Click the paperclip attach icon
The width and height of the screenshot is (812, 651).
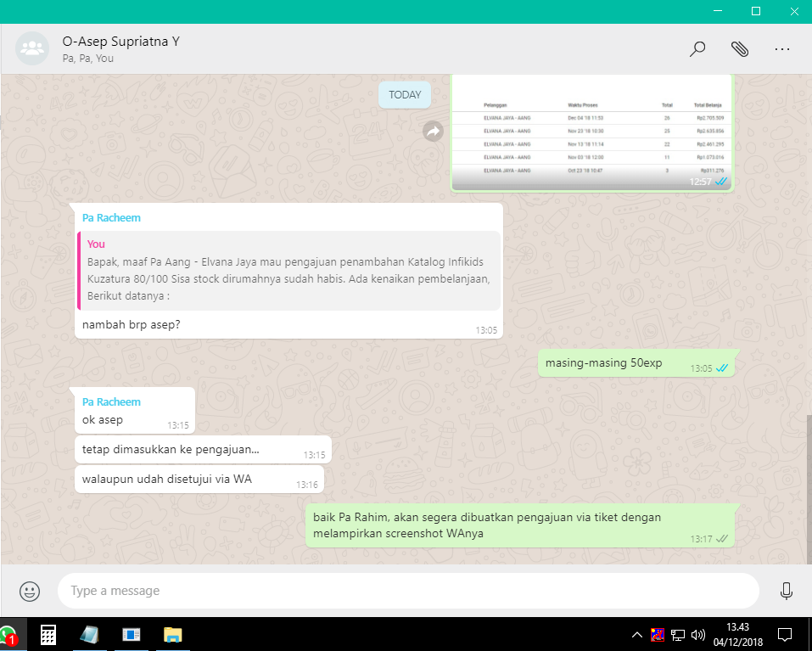[x=740, y=49]
